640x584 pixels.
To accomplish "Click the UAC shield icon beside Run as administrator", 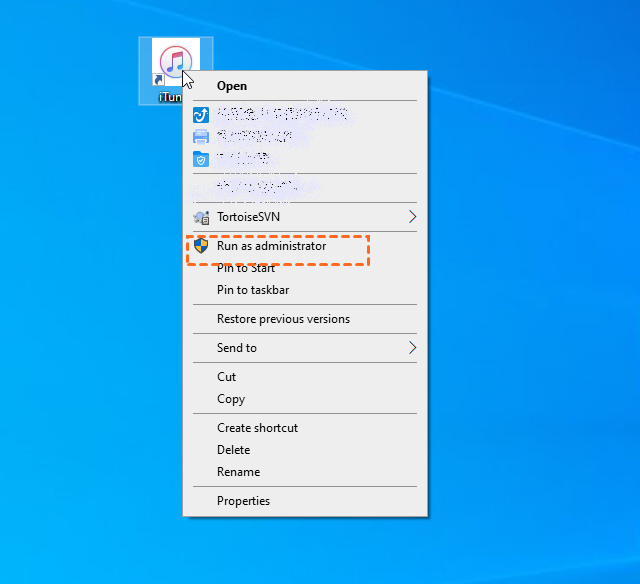I will point(200,246).
